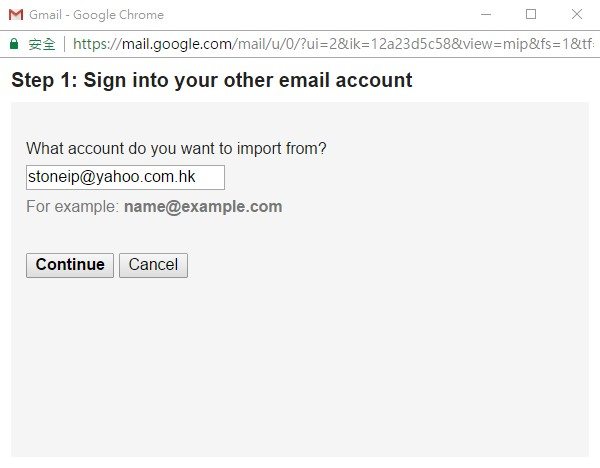The height and width of the screenshot is (468, 600).
Task: Click the 安全 secure site label
Action: point(42,44)
